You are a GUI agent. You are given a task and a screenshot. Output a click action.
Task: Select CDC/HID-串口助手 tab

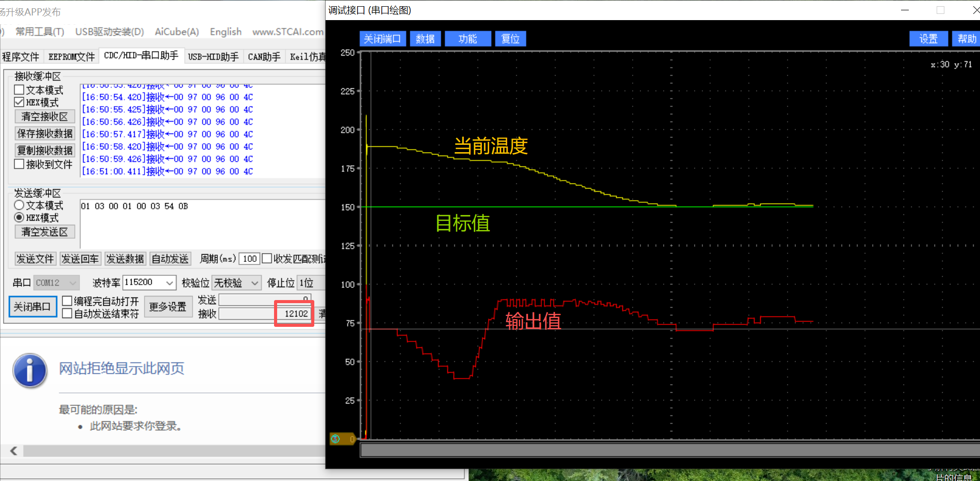[141, 56]
